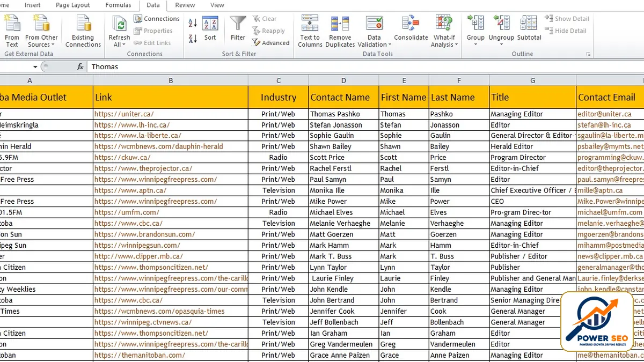
Task: Clear the applied filter
Action: click(265, 19)
